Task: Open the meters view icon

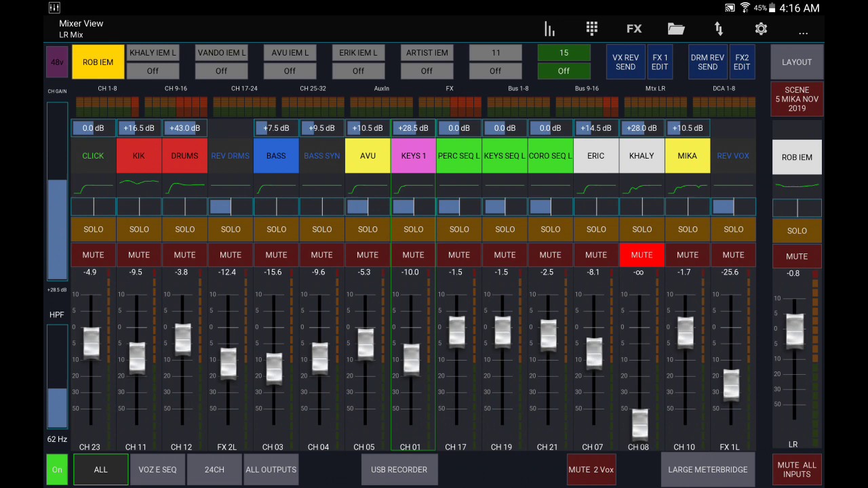Action: point(549,28)
